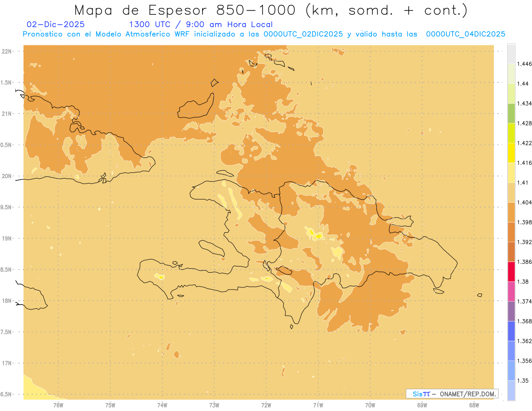Click the grey swatch above 1.446 on the colorbar

coord(511,54)
